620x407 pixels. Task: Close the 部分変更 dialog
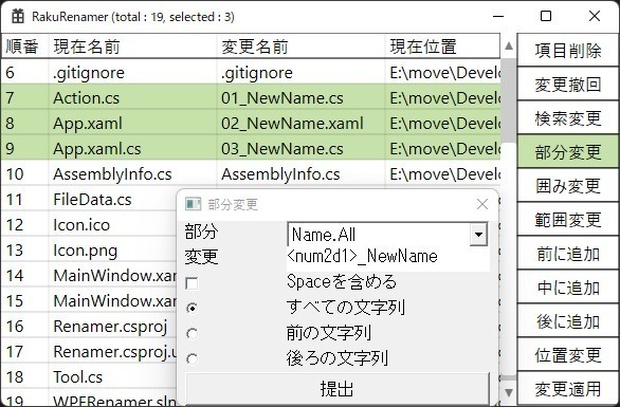tap(482, 204)
